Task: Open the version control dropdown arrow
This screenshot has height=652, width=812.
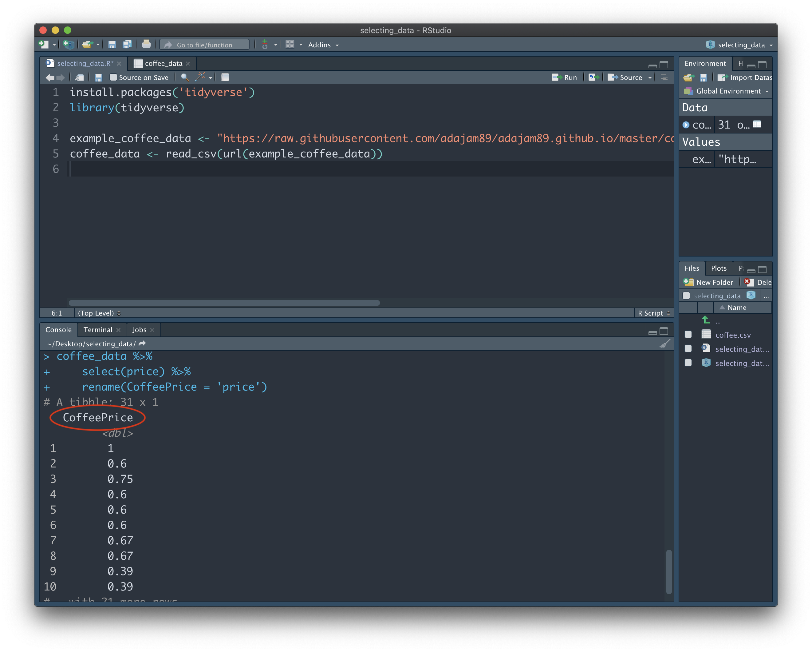Action: pos(275,45)
